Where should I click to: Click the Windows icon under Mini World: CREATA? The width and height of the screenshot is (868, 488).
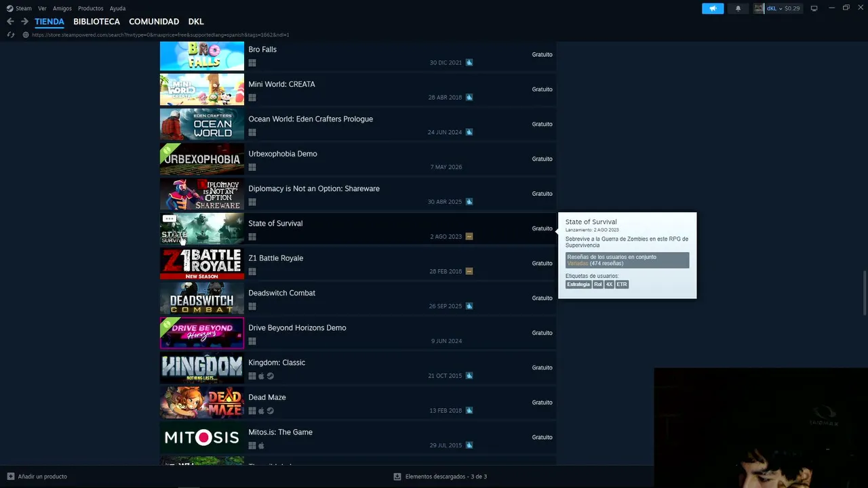252,98
